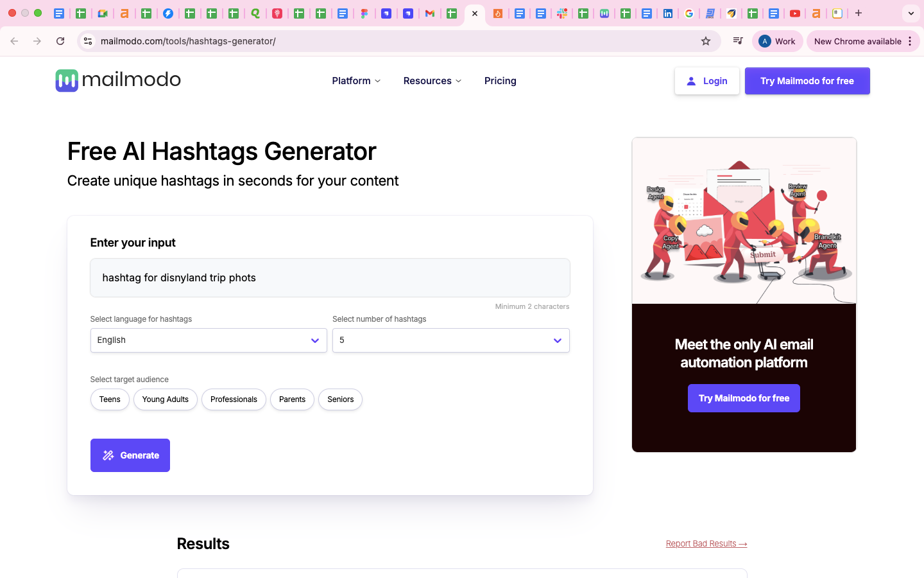Open the Work profile menu

click(777, 41)
